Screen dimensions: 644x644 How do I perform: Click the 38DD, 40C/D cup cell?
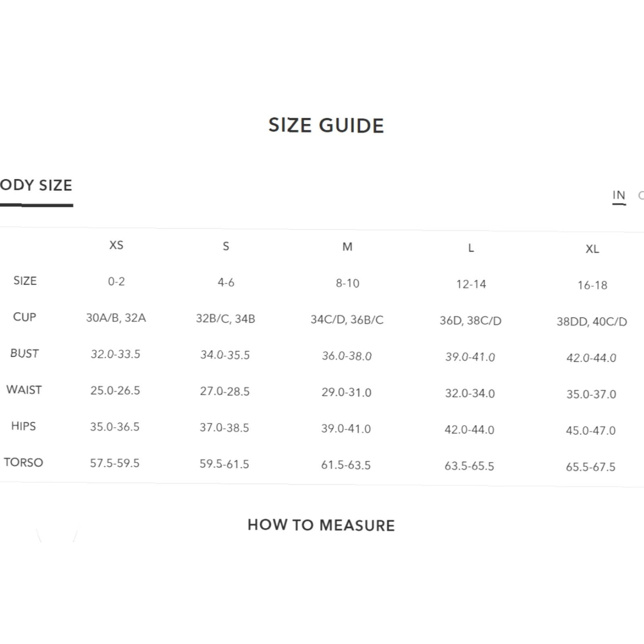tap(592, 322)
